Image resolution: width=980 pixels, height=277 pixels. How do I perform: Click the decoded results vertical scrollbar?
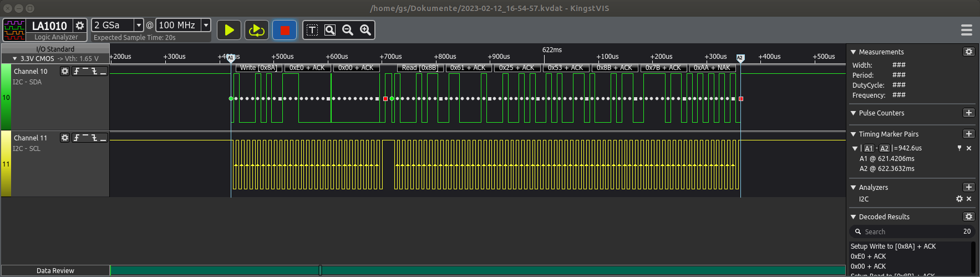tap(973, 258)
